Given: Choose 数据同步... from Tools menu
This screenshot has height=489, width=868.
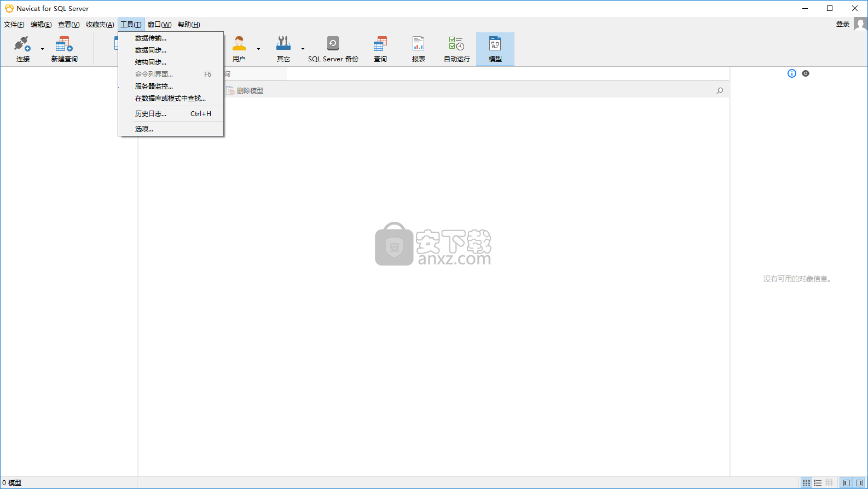Looking at the screenshot, I should coord(171,50).
